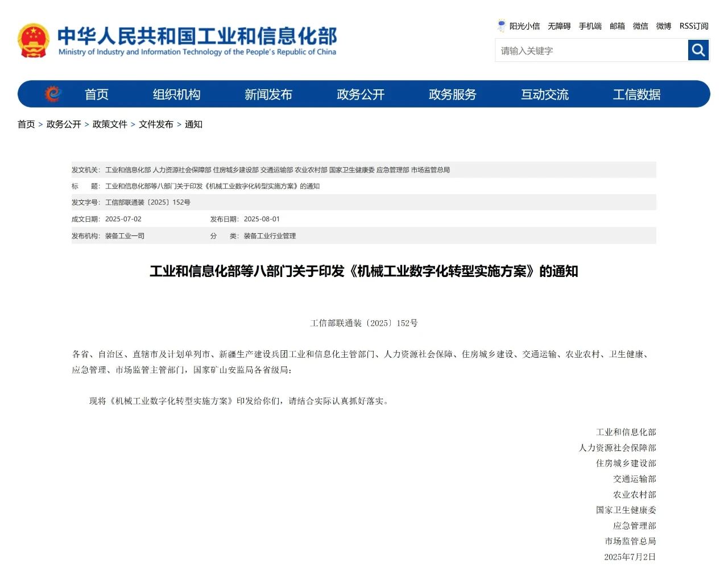Screen dimensions: 728x571
Task: Click the signature line 人力资源社会保障部
Action: (618, 448)
